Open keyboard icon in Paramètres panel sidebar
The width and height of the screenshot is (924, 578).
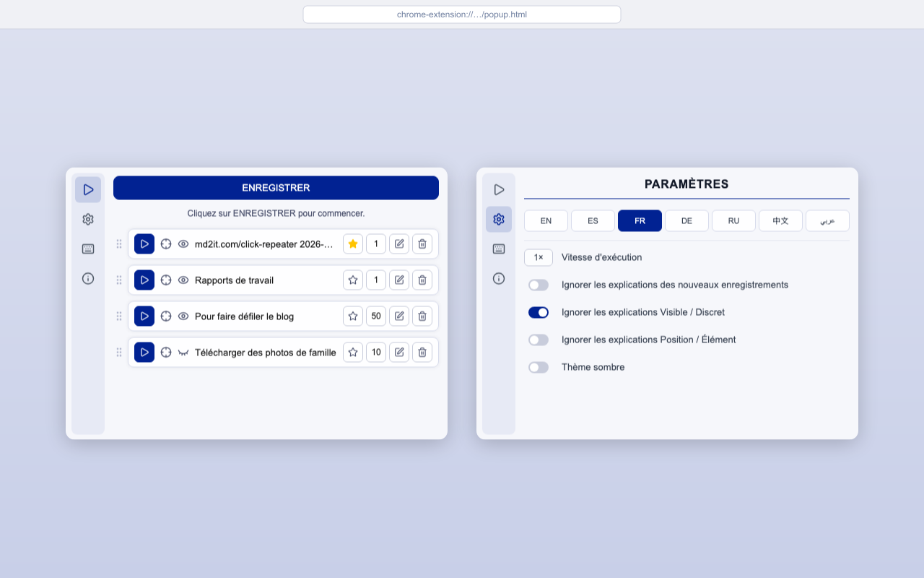(499, 249)
